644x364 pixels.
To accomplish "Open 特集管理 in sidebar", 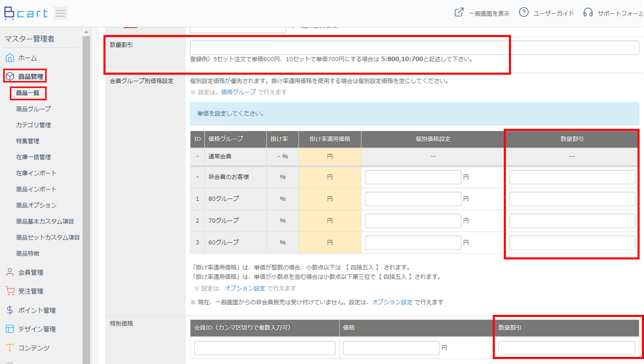I will pyautogui.click(x=28, y=141).
